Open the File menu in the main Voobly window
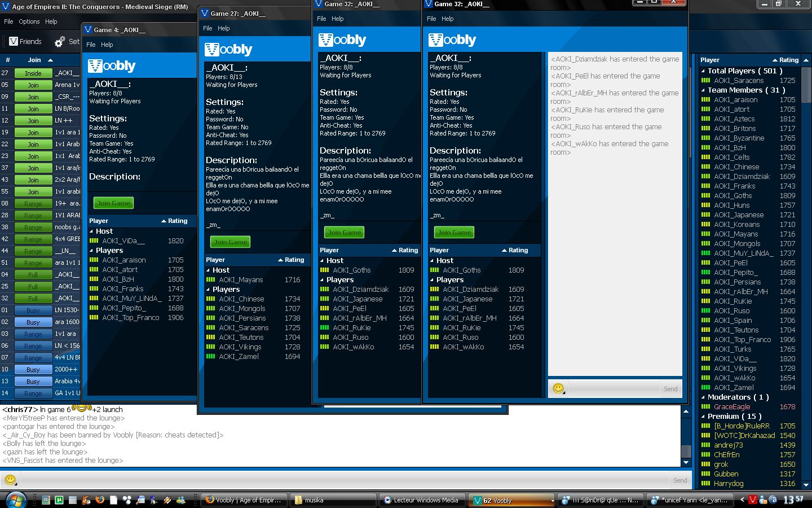Screen dimensions: 812x508 (x=8, y=21)
